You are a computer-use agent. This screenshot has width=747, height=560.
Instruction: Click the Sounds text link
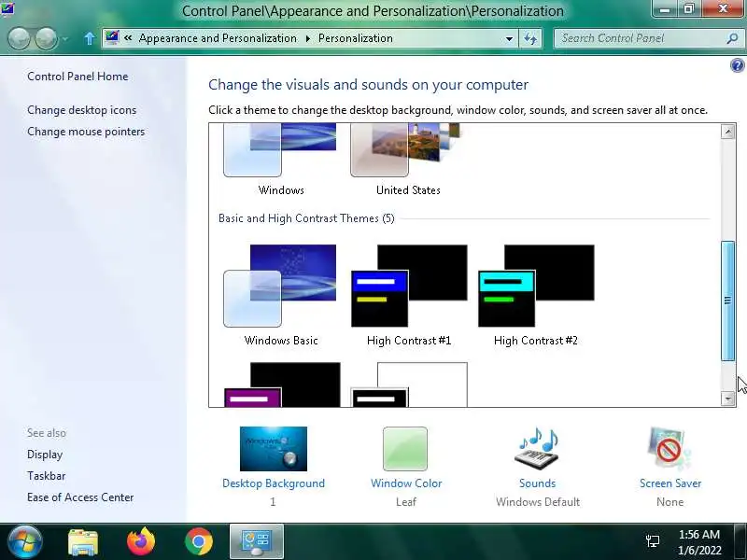[538, 483]
